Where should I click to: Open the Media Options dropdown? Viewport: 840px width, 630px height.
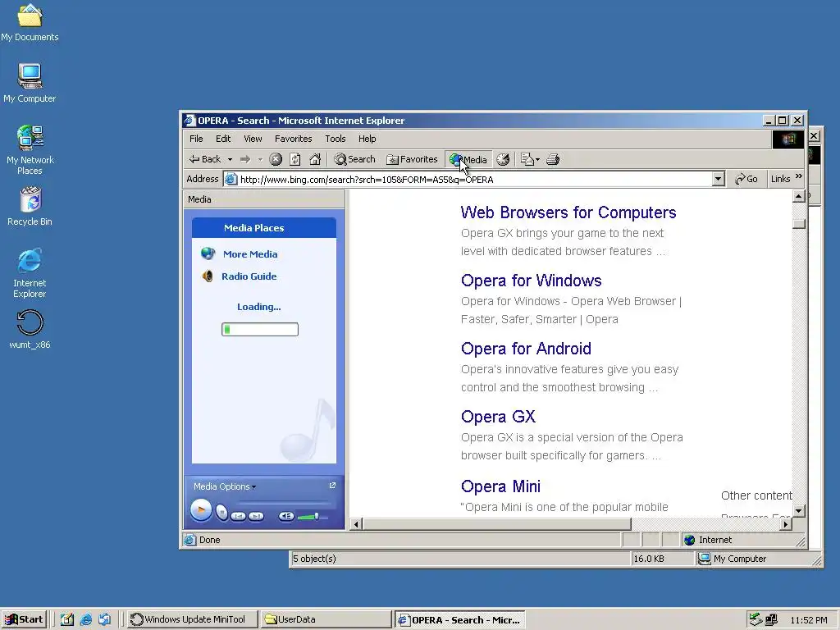[225, 486]
